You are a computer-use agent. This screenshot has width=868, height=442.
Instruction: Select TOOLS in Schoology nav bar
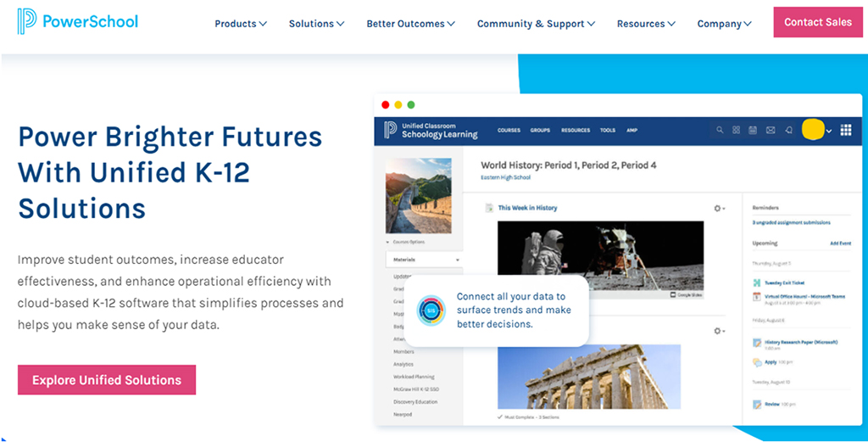point(607,130)
